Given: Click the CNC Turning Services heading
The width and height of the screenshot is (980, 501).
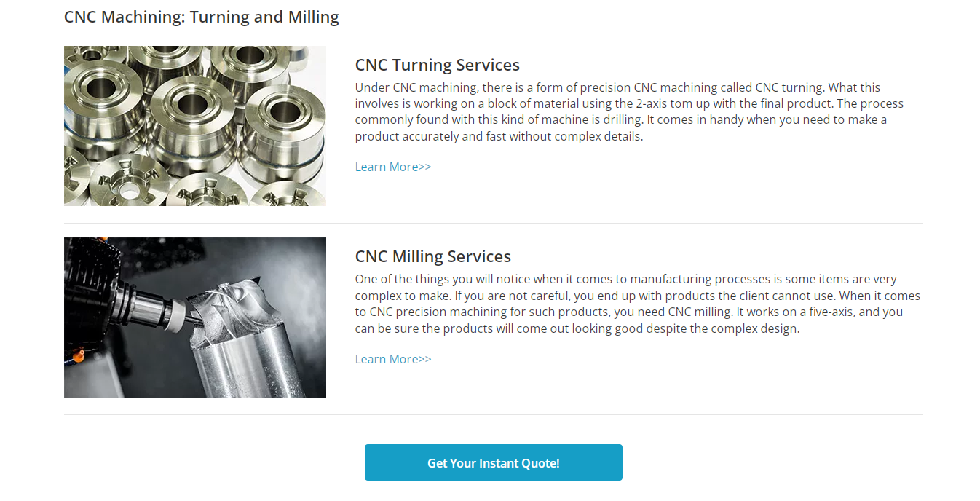Looking at the screenshot, I should pos(437,65).
